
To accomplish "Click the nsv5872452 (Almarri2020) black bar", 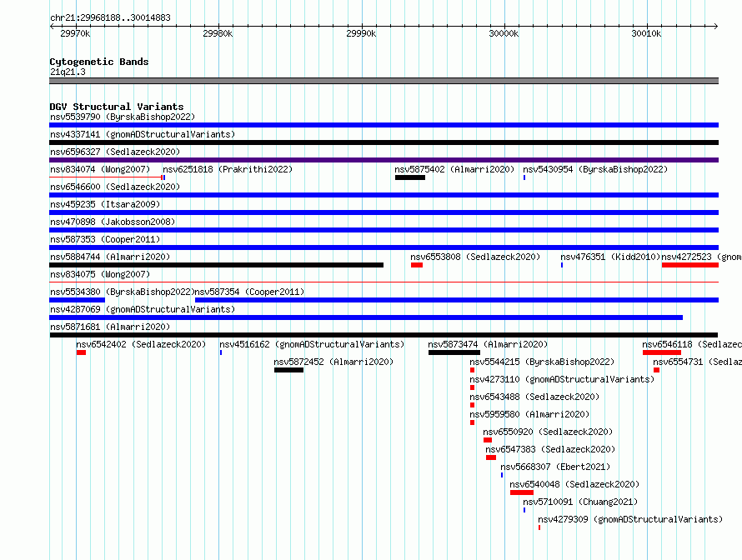I will point(288,370).
